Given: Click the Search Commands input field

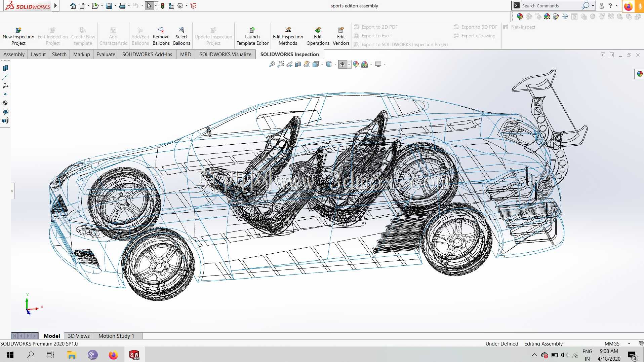Looking at the screenshot, I should (551, 6).
